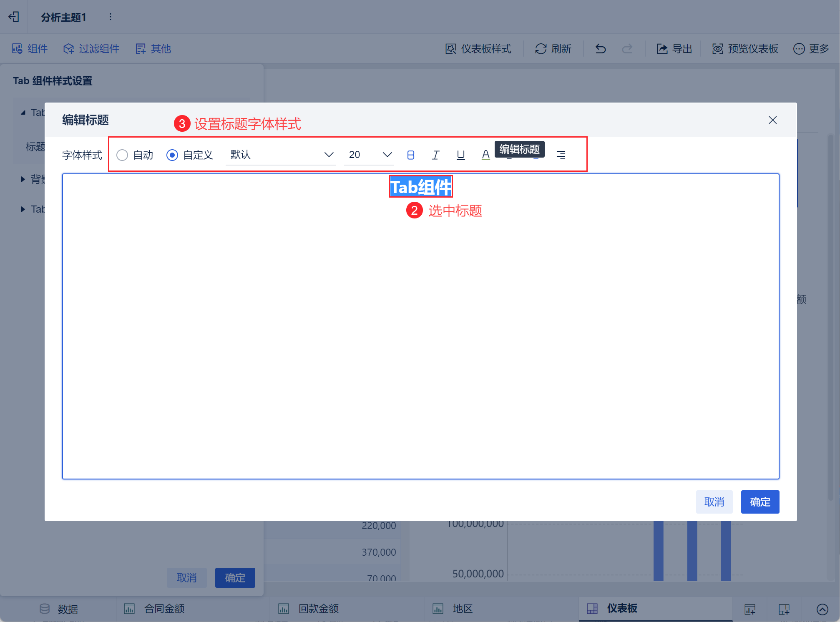The image size is (840, 622).
Task: Open the 默认 font family dropdown
Action: 281,155
